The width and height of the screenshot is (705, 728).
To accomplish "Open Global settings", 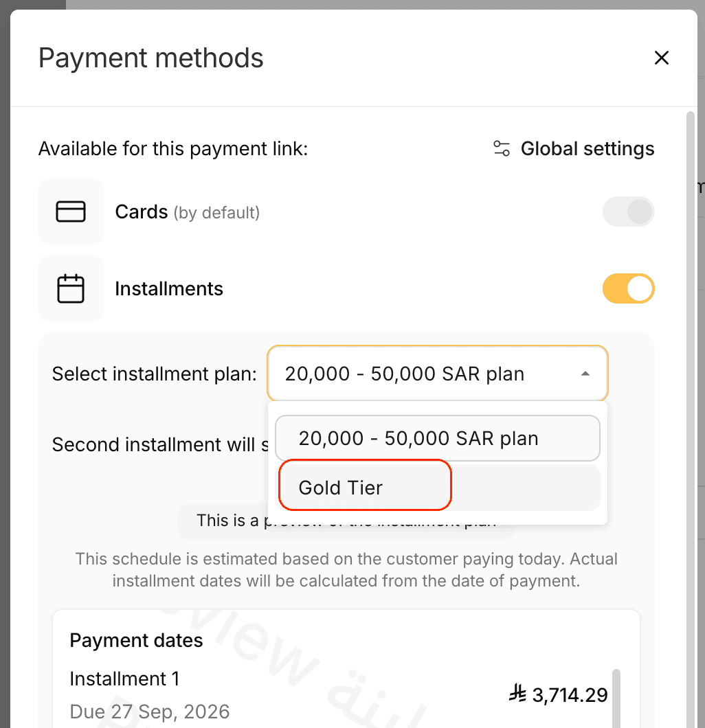I will [x=574, y=149].
